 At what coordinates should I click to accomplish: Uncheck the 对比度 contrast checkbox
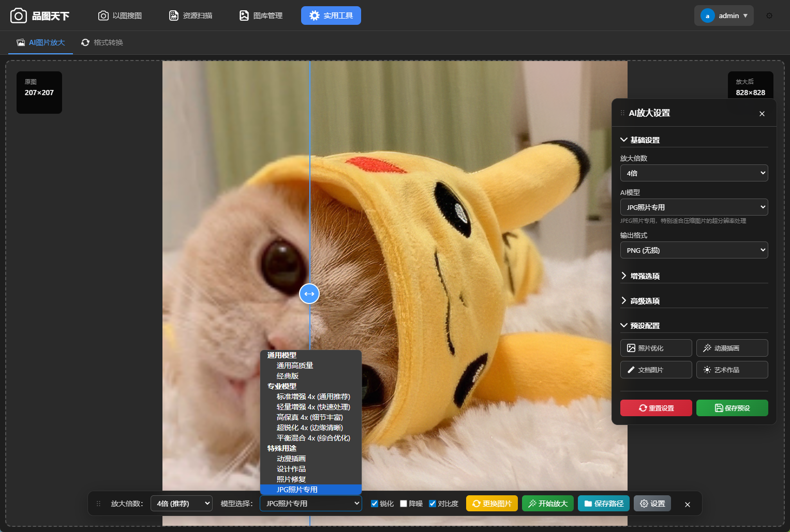tap(433, 504)
